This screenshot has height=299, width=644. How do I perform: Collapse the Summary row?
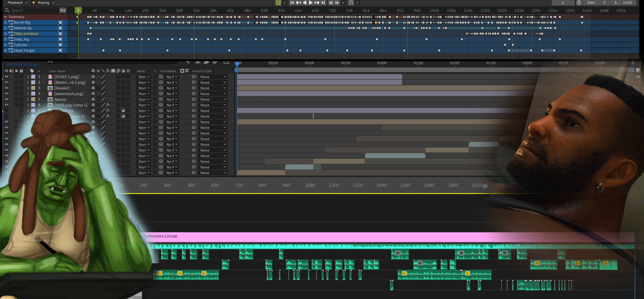tap(5, 17)
